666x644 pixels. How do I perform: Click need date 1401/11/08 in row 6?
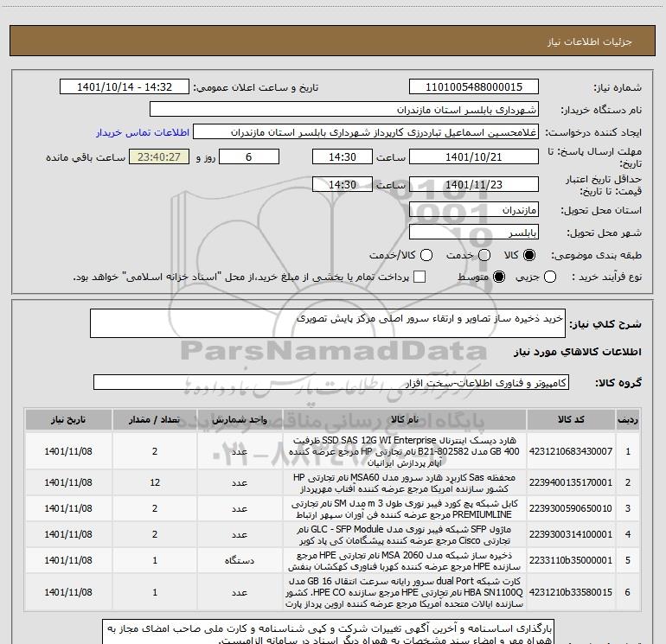[x=68, y=592]
